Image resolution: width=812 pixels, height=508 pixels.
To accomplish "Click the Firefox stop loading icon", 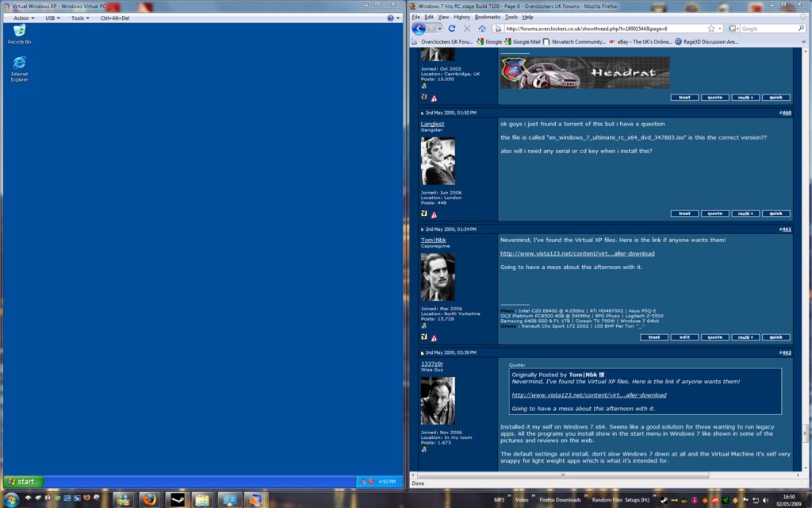I will click(466, 29).
